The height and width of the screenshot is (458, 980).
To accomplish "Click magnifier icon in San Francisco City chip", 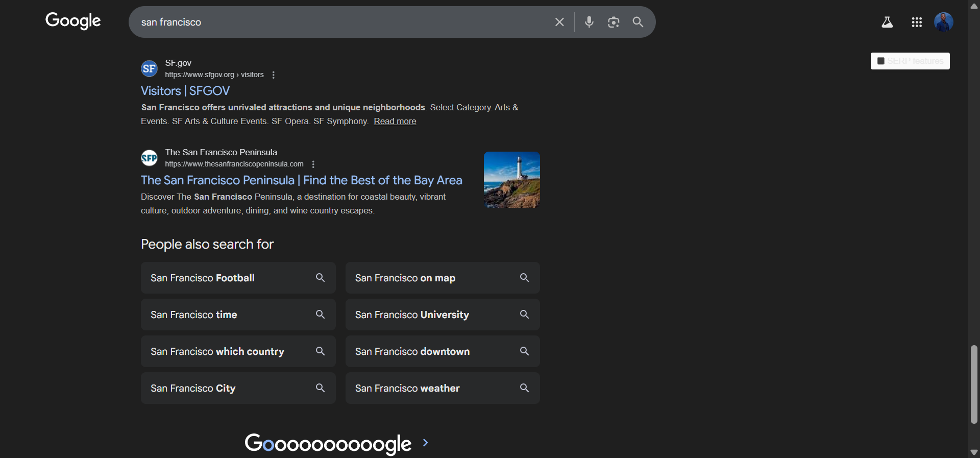I will [x=320, y=388].
